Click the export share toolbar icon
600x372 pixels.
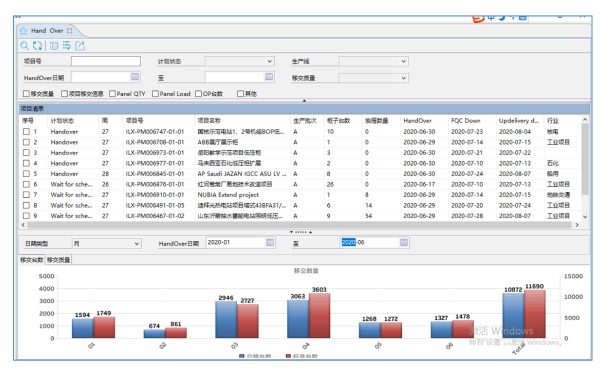pyautogui.click(x=80, y=46)
